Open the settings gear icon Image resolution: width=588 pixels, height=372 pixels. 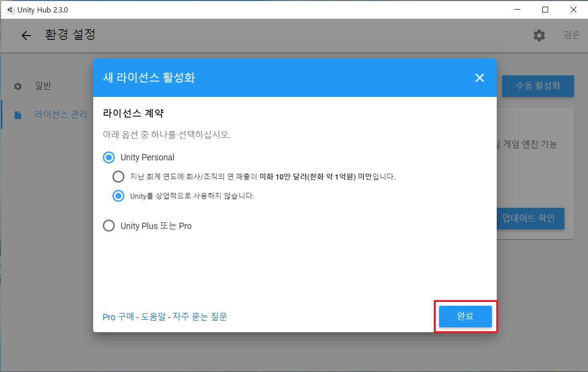tap(539, 36)
